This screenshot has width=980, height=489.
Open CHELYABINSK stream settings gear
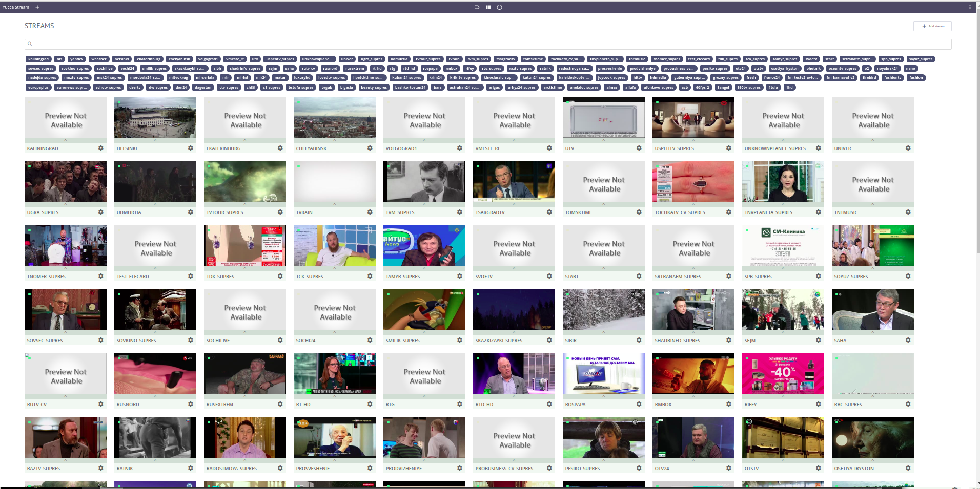[370, 148]
